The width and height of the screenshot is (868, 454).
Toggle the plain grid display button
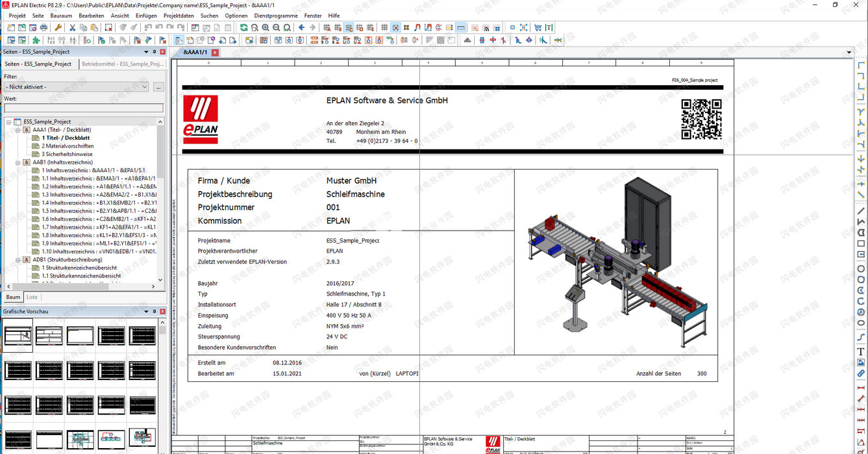384,28
